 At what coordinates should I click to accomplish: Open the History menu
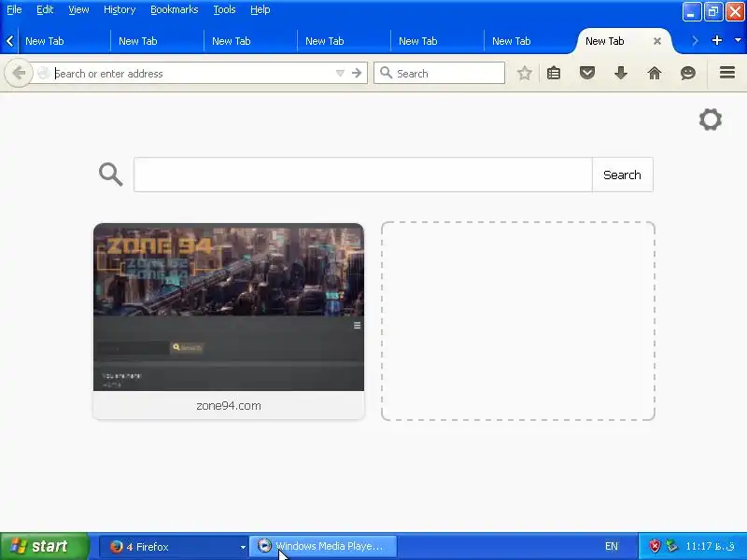pyautogui.click(x=120, y=9)
